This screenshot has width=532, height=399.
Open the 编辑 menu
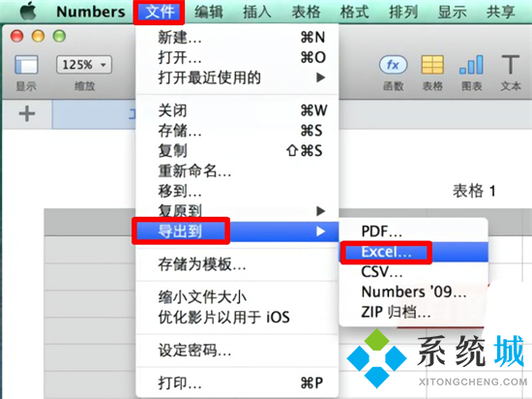209,12
